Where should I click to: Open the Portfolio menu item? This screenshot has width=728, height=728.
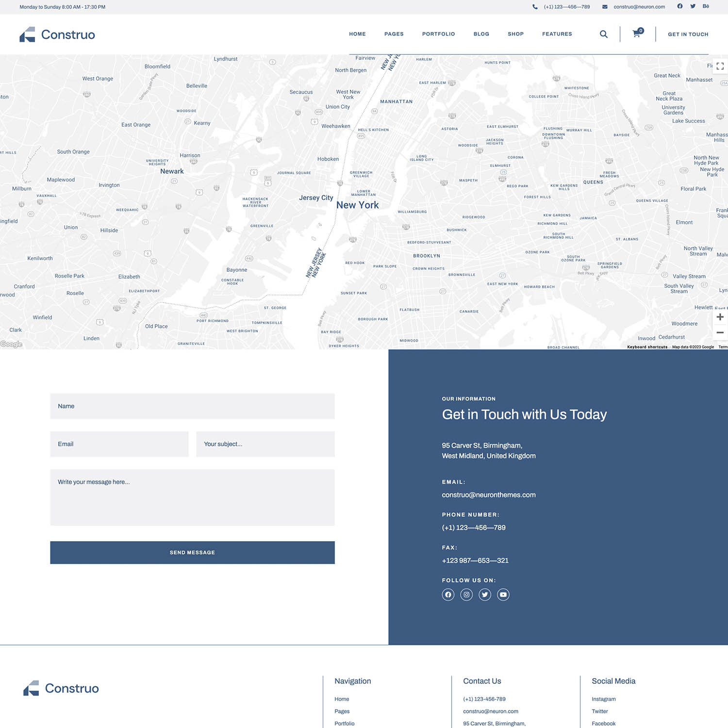[x=438, y=34]
